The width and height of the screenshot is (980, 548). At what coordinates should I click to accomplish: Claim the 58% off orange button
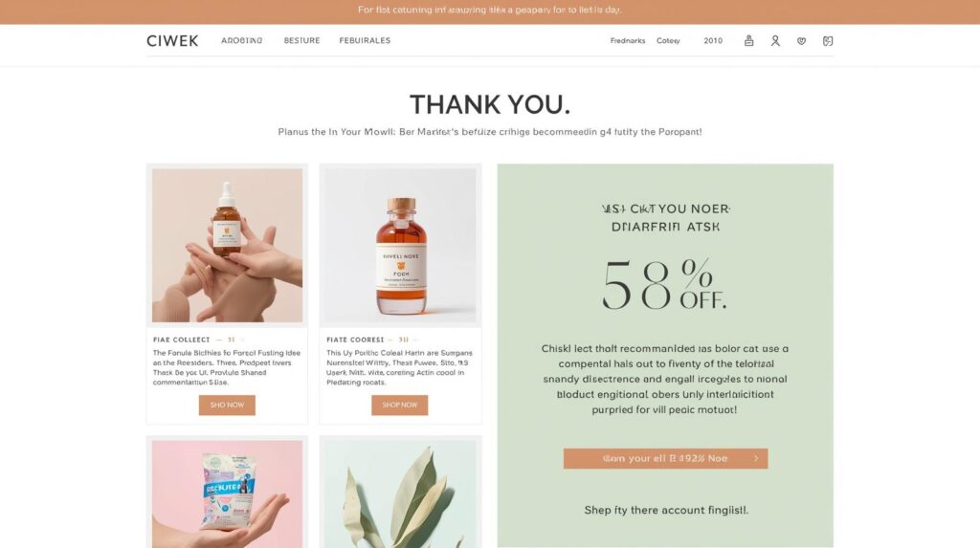pyautogui.click(x=666, y=458)
